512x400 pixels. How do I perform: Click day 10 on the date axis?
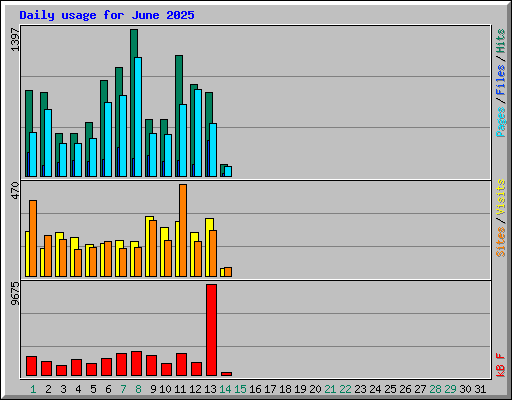[165, 389]
